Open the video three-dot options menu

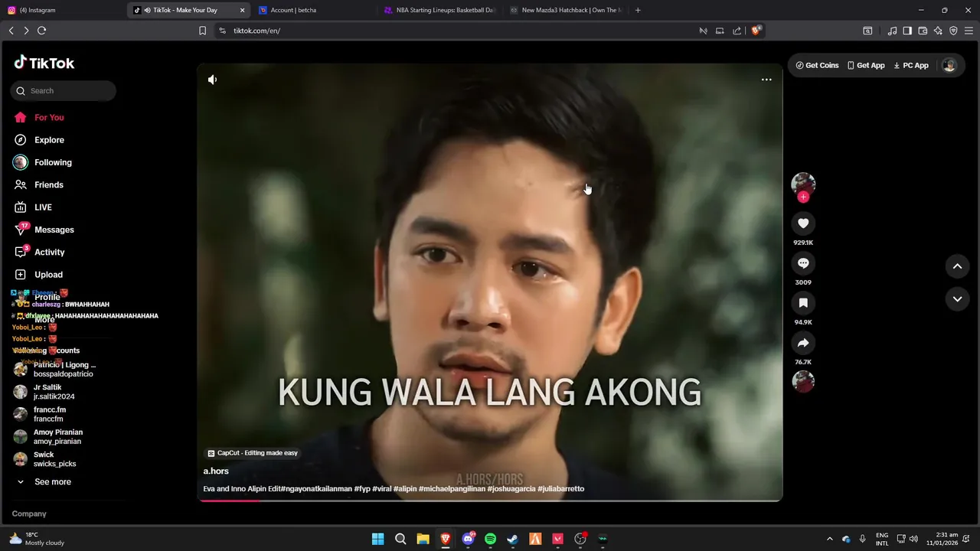pyautogui.click(x=766, y=80)
